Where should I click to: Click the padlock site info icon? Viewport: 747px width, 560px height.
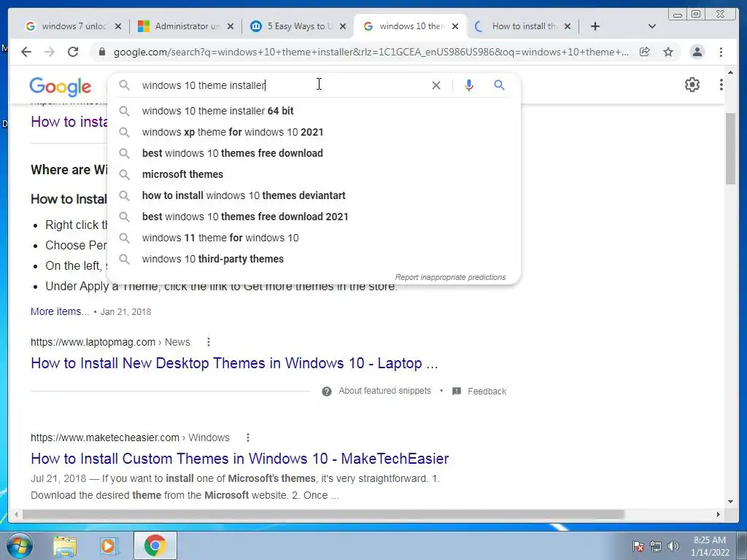pos(101,52)
